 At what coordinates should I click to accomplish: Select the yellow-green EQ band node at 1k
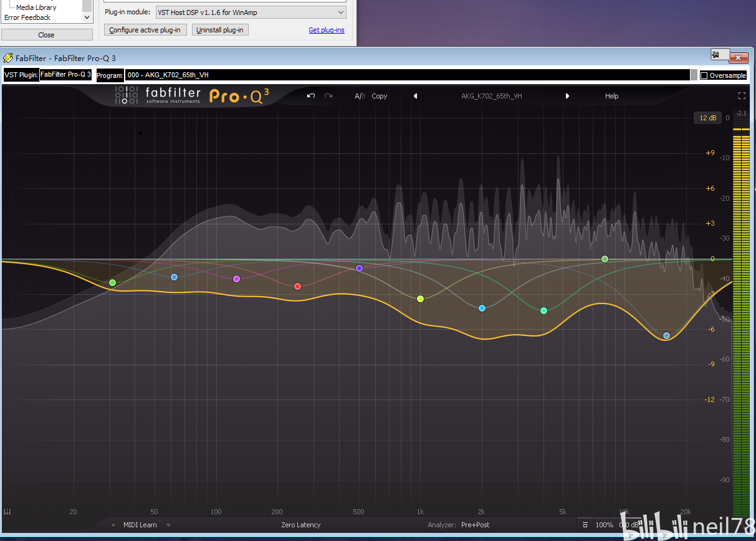pos(420,299)
